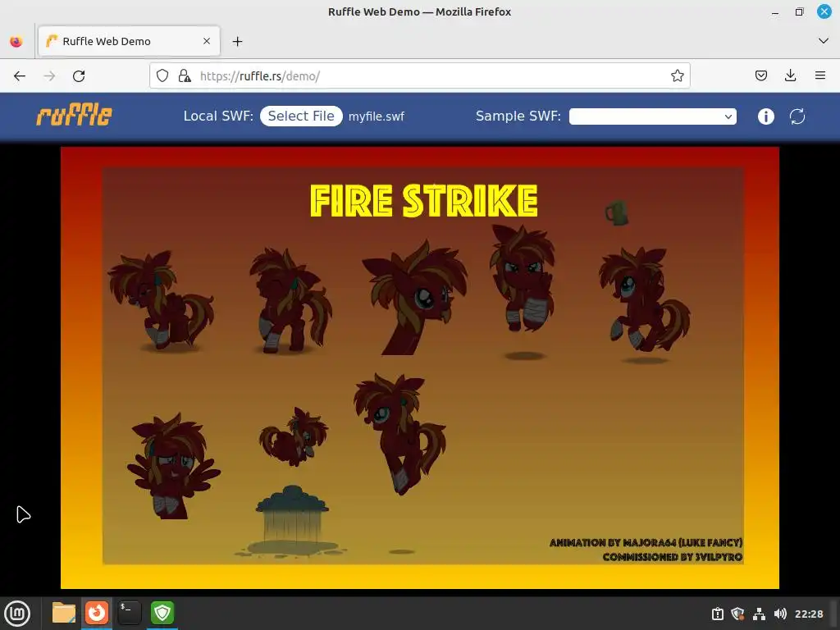Click the winged pony at bottom left
840x630 pixels.
173,466
